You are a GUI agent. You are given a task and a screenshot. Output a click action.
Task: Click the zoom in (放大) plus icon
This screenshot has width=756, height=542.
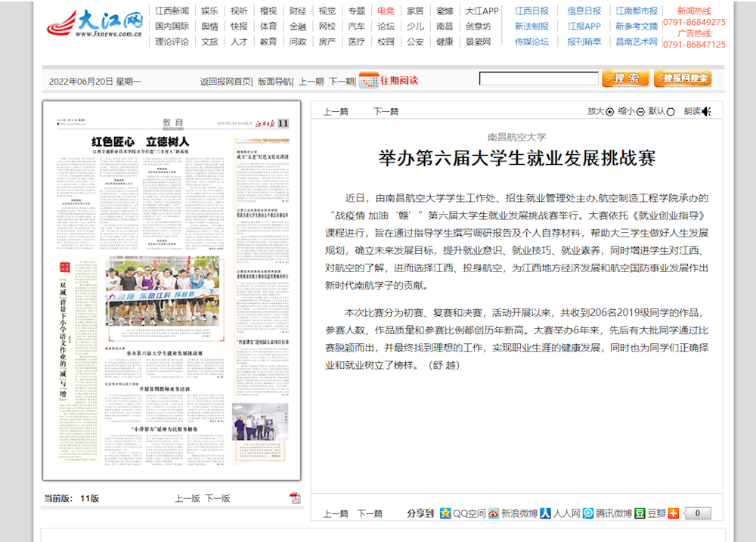610,112
